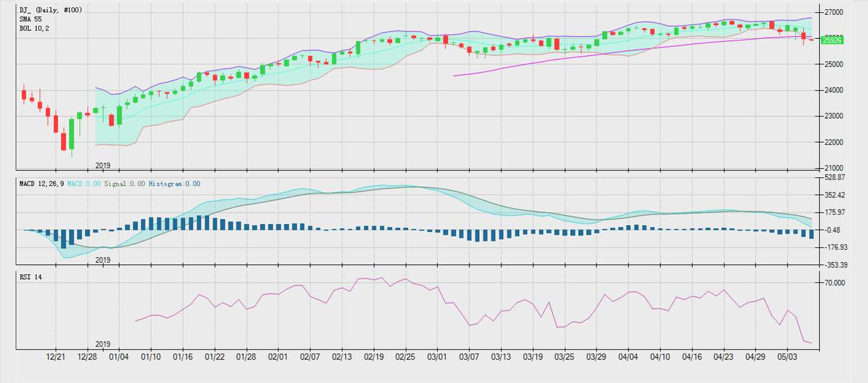
Task: Click the 03/01 date axis label
Action: coord(436,357)
